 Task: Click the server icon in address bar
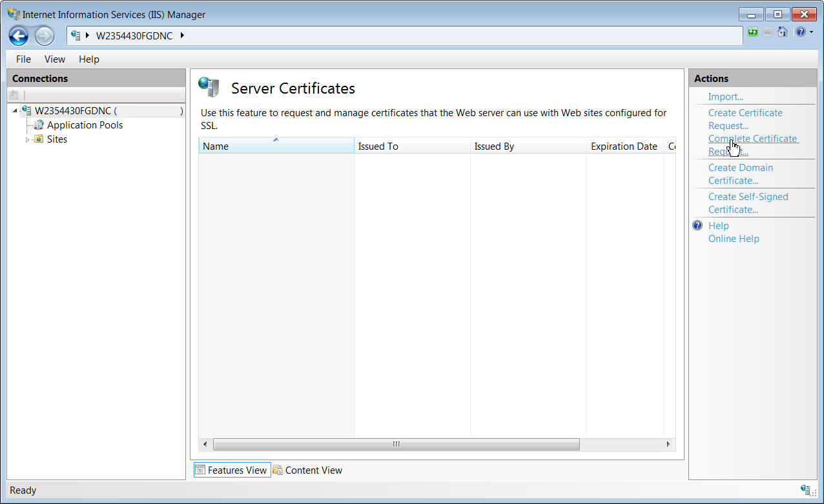[x=76, y=35]
